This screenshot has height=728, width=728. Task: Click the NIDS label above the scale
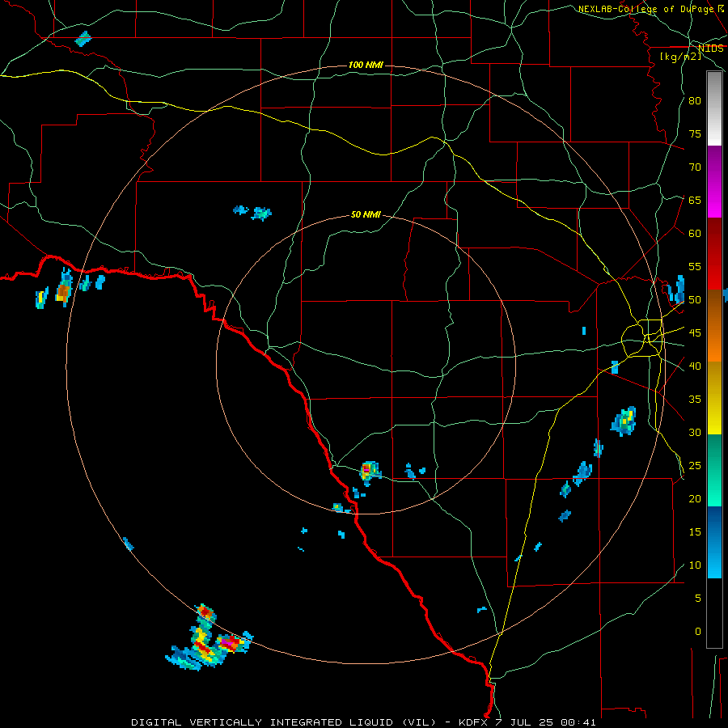(710, 49)
